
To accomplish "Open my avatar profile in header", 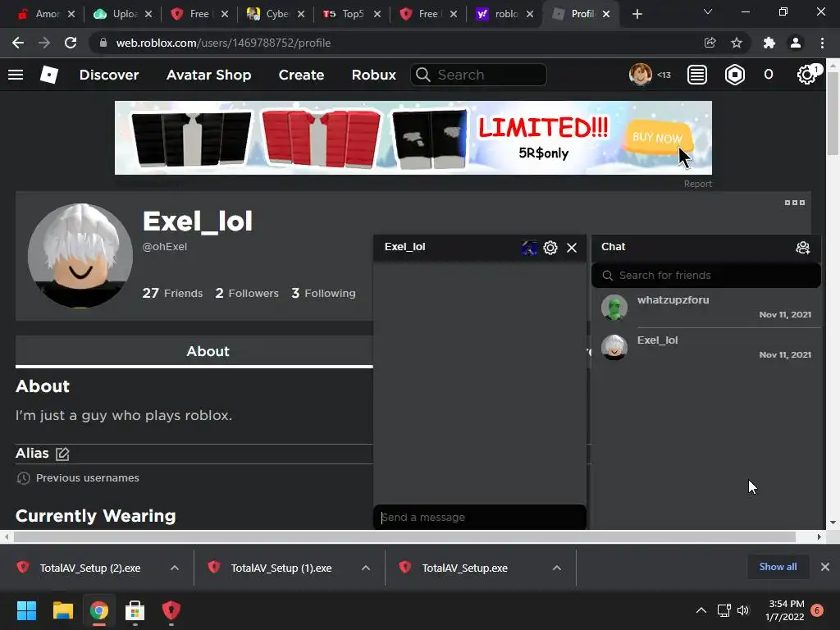I will pyautogui.click(x=640, y=75).
